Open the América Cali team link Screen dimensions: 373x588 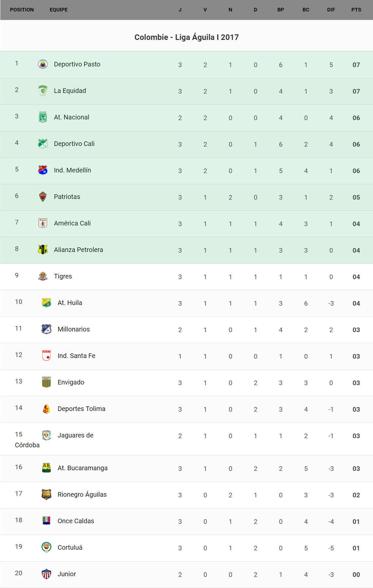[72, 223]
